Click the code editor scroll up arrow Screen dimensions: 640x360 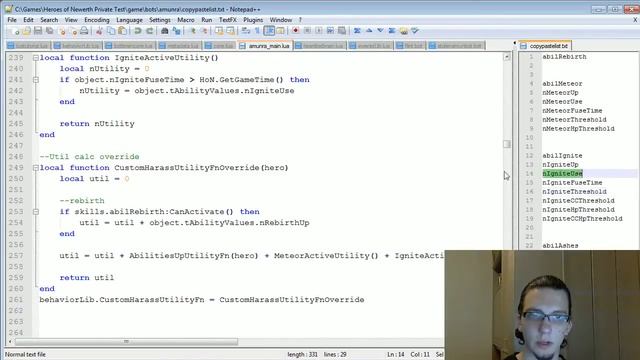coord(507,57)
